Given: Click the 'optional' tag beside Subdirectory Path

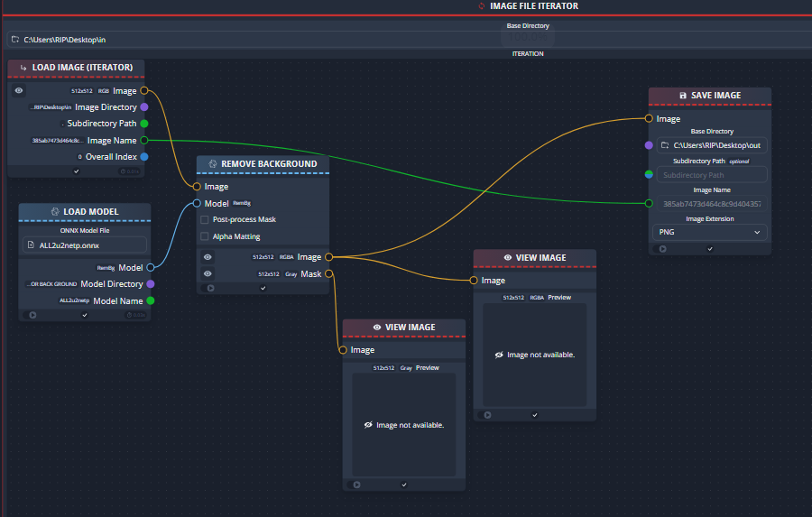Looking at the screenshot, I should click(739, 162).
